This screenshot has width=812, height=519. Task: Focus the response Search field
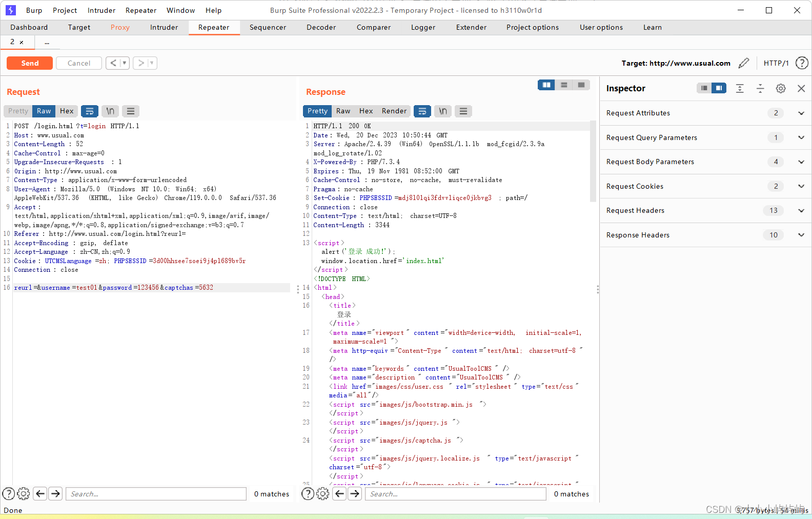pyautogui.click(x=456, y=494)
